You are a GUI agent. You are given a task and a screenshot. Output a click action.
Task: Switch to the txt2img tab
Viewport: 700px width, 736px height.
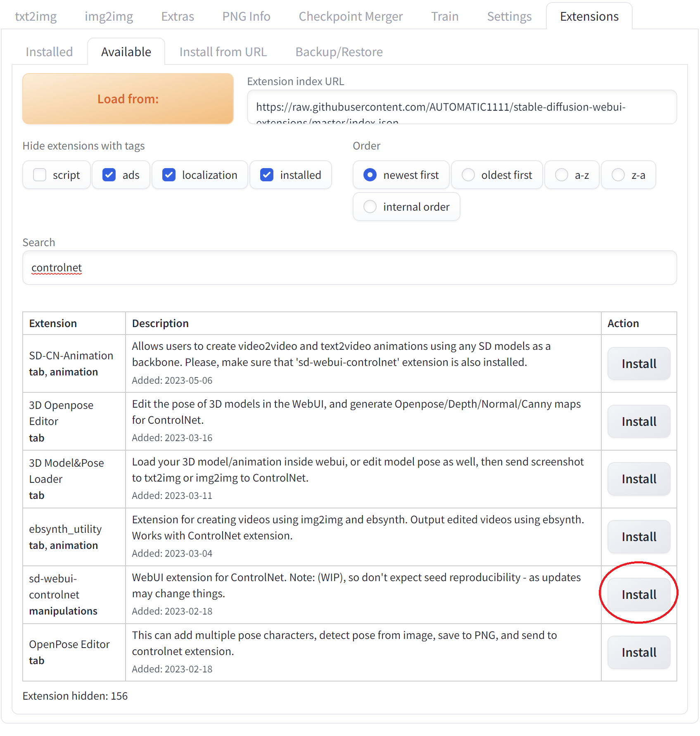click(x=36, y=17)
